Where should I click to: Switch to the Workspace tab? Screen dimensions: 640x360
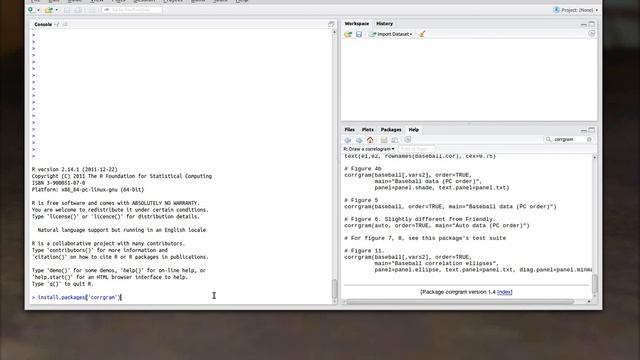pyautogui.click(x=356, y=24)
